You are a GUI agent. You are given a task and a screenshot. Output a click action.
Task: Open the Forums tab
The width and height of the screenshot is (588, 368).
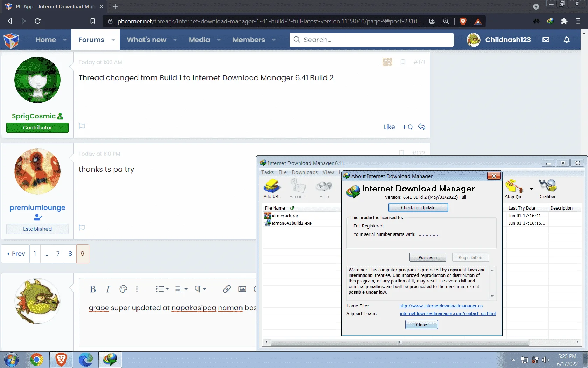[x=91, y=40]
